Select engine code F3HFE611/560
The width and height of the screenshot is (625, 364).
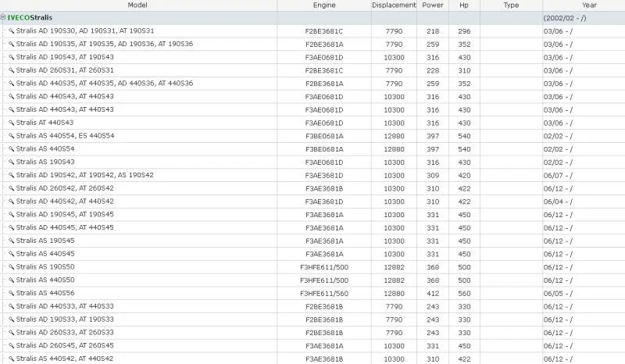tap(324, 294)
